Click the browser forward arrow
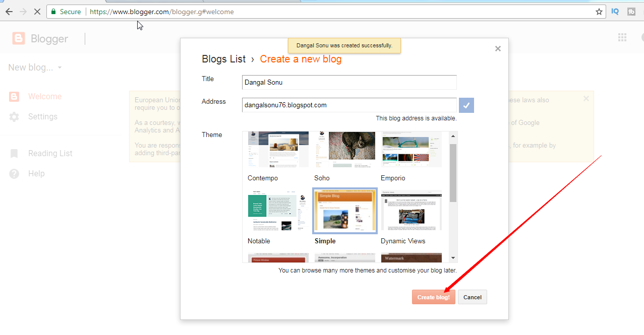 (x=23, y=12)
